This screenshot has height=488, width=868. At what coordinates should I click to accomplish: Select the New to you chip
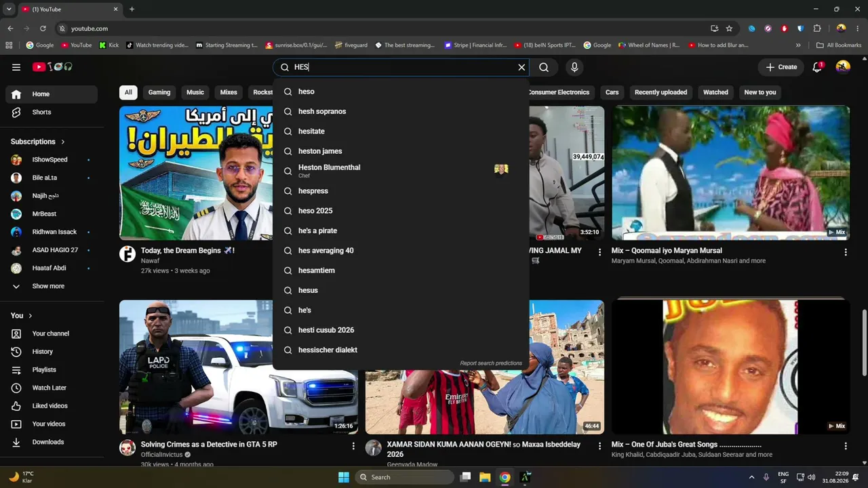coord(760,92)
